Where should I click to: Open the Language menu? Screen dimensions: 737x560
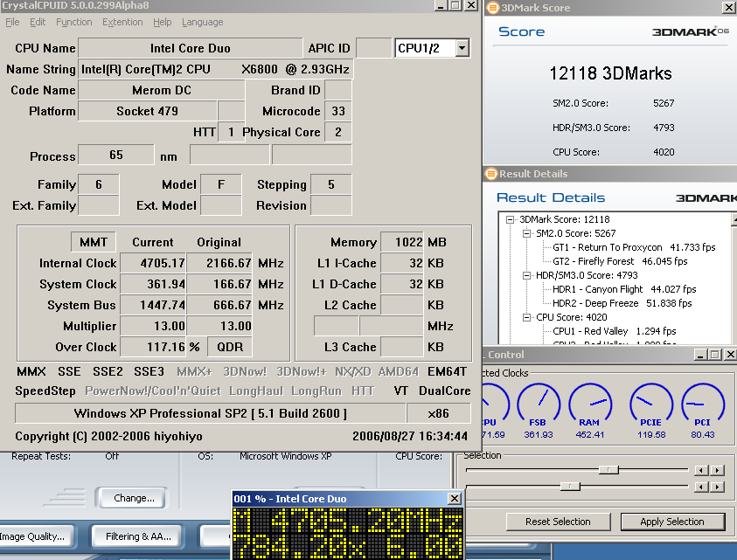pos(203,22)
